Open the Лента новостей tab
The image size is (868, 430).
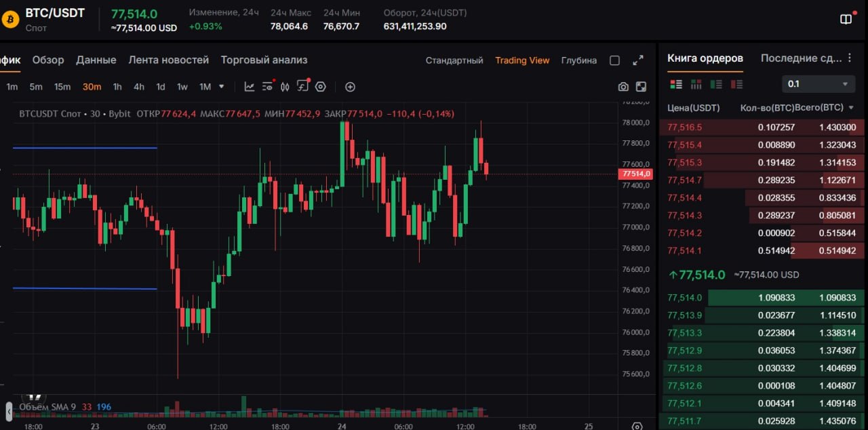169,60
